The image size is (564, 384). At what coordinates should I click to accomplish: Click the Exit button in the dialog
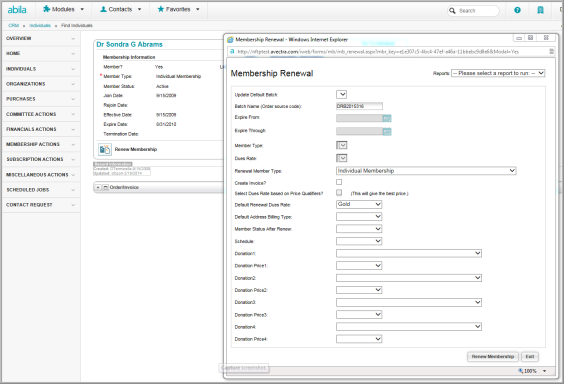(529, 356)
